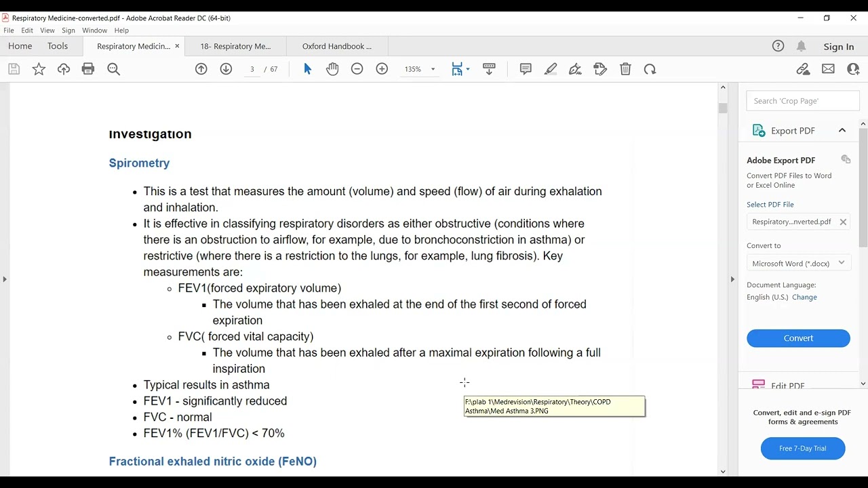The height and width of the screenshot is (488, 868).
Task: Switch to the 18- Respiratory Me... tab
Action: click(235, 46)
